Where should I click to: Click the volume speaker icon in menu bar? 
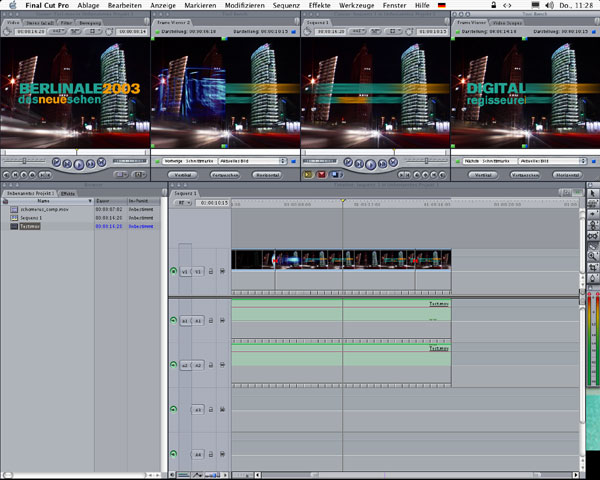pos(549,5)
